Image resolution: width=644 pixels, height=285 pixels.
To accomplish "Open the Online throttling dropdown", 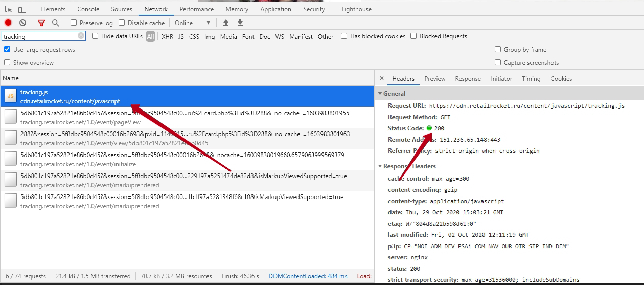I will click(x=192, y=23).
